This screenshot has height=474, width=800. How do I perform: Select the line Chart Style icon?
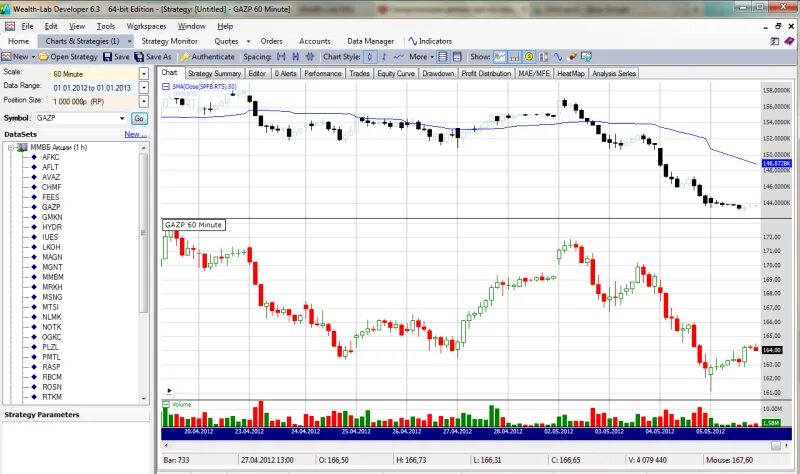click(x=398, y=57)
